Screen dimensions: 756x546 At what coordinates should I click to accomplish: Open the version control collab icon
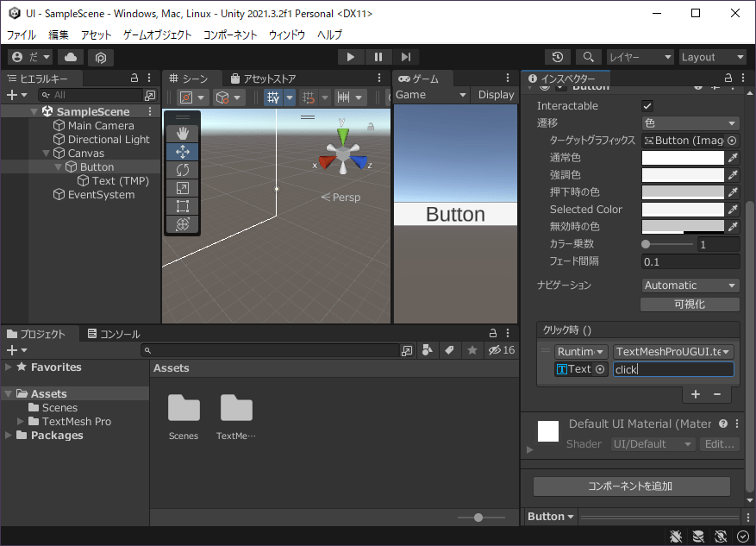point(100,58)
